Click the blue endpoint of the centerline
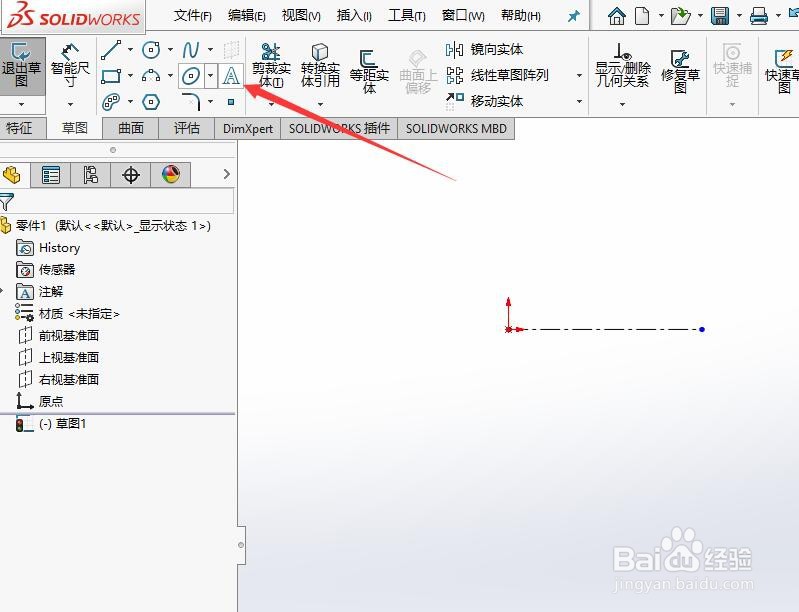Image resolution: width=799 pixels, height=612 pixels. [702, 330]
